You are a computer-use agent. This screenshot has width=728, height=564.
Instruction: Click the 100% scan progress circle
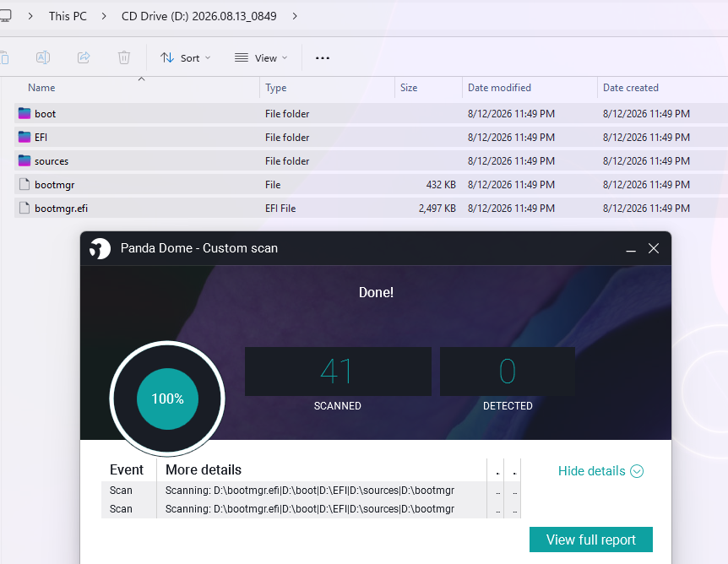point(167,399)
